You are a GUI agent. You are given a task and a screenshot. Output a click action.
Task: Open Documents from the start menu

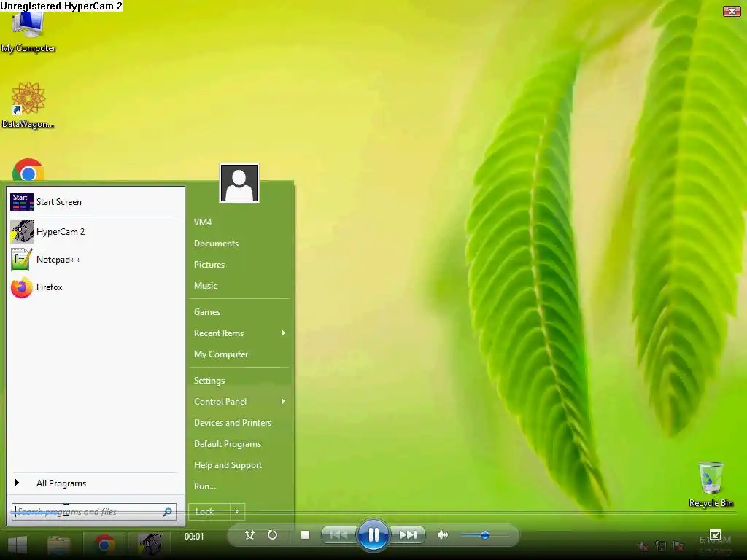[x=216, y=244]
